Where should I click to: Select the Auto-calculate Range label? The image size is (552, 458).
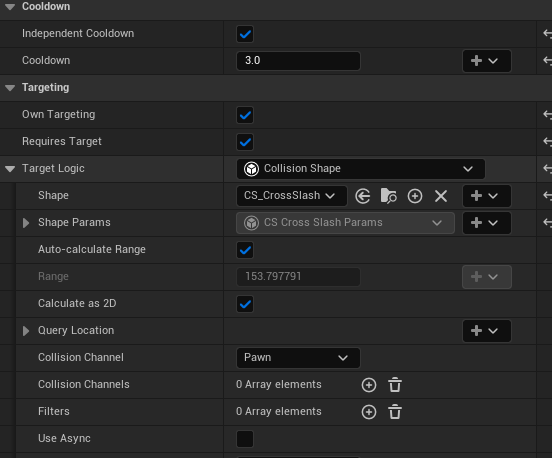point(92,250)
